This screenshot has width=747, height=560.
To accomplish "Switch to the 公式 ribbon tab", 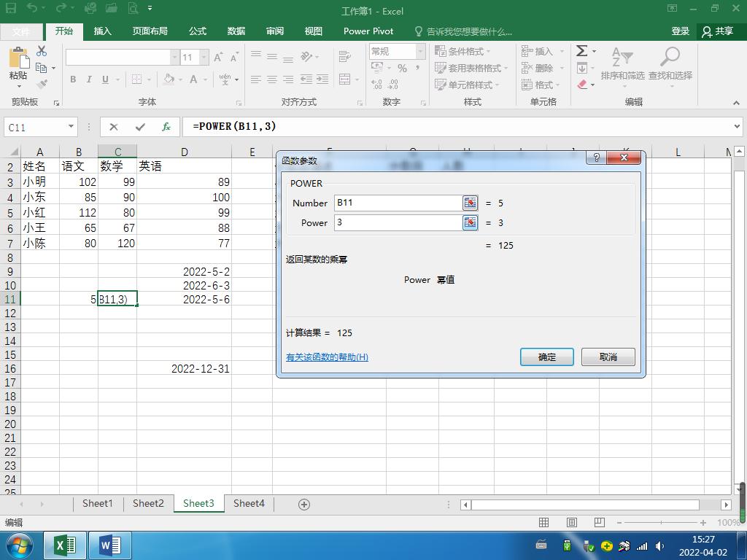I will coord(197,31).
